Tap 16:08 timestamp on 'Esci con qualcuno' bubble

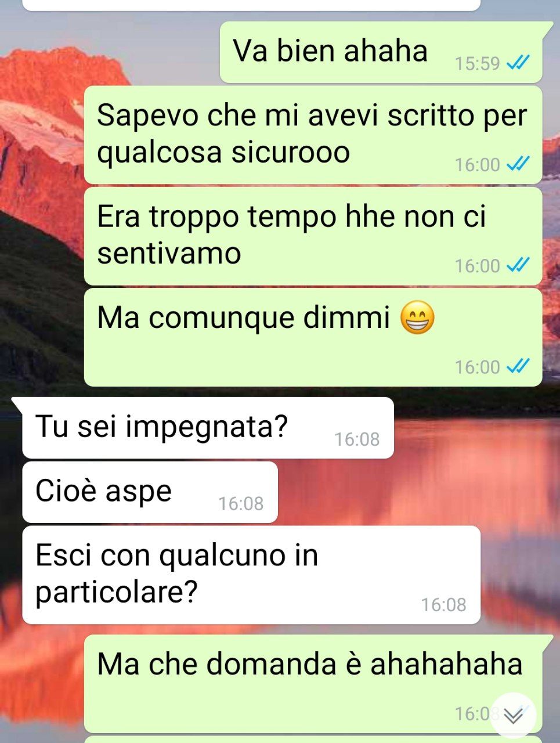click(444, 605)
